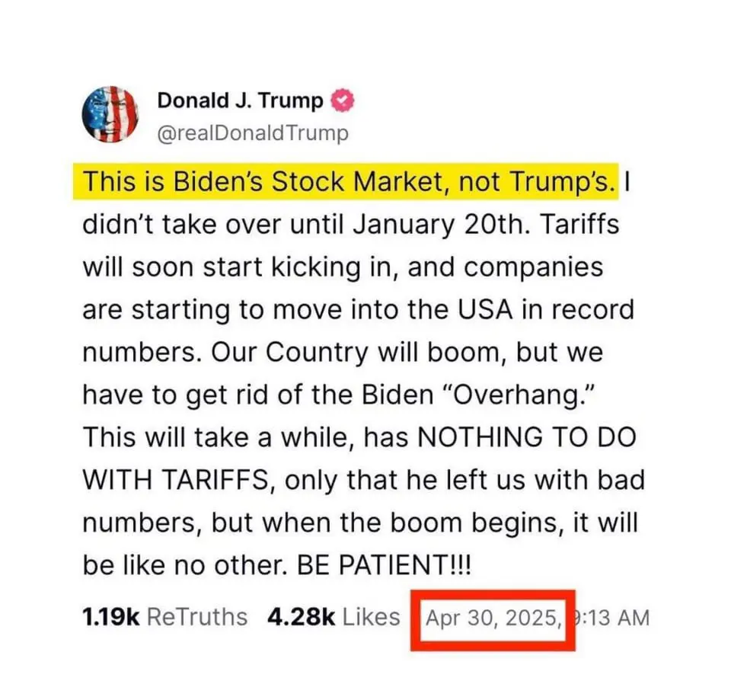Click WITH TARIFFS in capital letters
This screenshot has width=731, height=700.
[177, 481]
